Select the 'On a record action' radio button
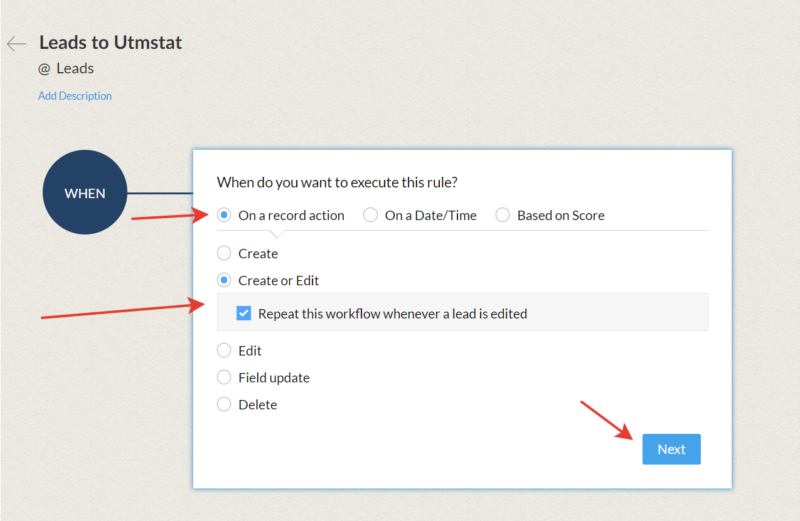 [x=224, y=215]
